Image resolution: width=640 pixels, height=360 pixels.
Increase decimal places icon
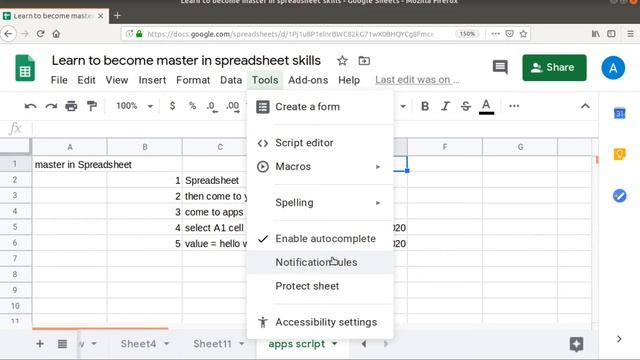click(x=233, y=107)
